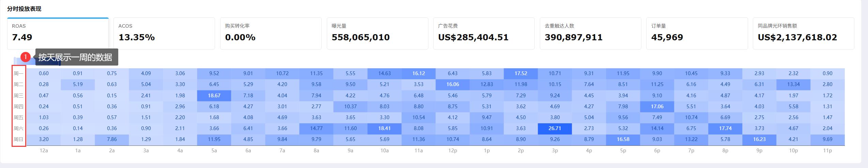Select the ROAS metric card
This screenshot has height=168, width=868.
coord(58,33)
